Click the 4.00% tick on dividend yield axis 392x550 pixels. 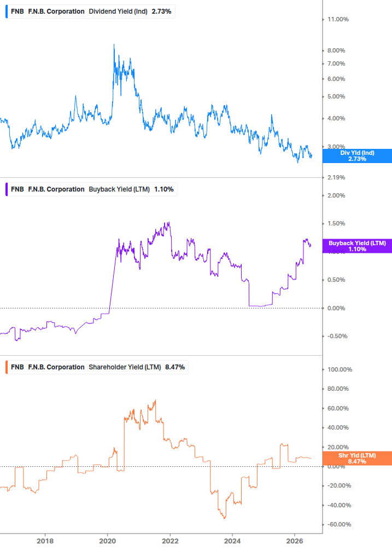(x=336, y=119)
